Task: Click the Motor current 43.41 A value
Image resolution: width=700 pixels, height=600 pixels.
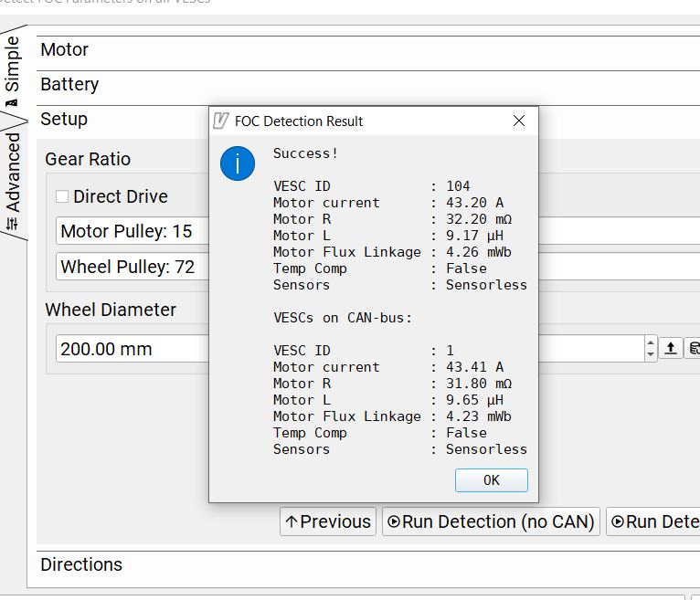Action: (474, 367)
